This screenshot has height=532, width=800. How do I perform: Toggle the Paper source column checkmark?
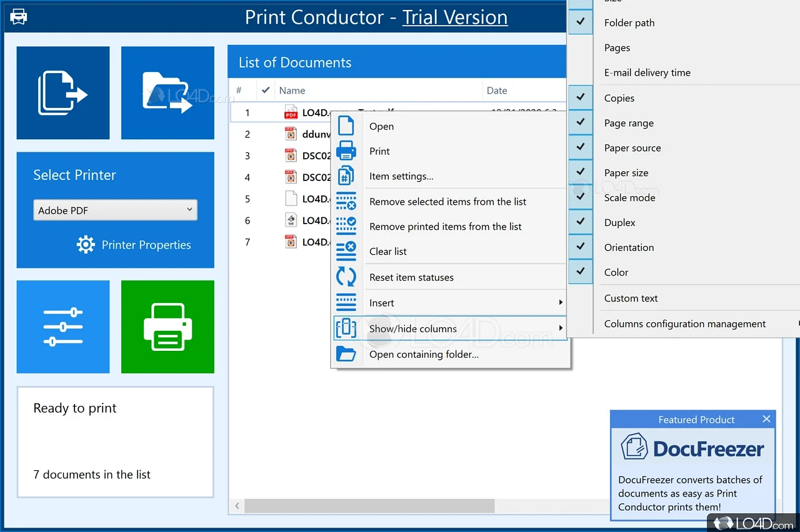click(581, 147)
